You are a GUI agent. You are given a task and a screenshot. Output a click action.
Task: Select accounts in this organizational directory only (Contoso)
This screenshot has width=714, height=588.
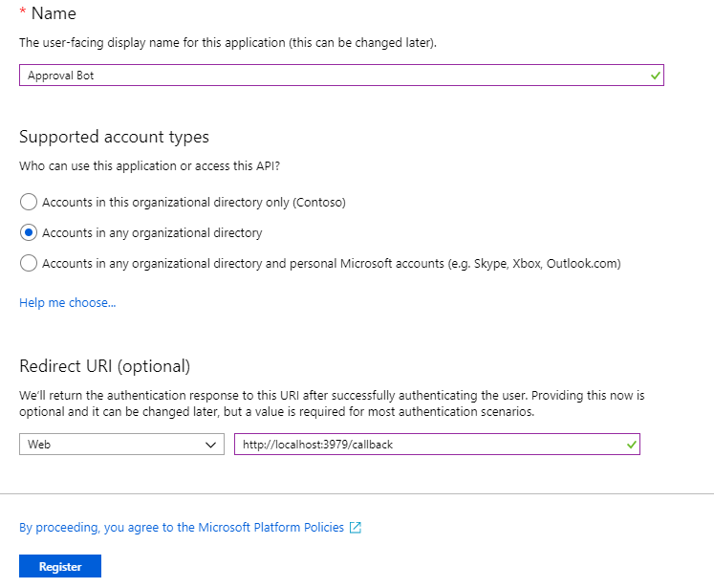click(x=29, y=203)
